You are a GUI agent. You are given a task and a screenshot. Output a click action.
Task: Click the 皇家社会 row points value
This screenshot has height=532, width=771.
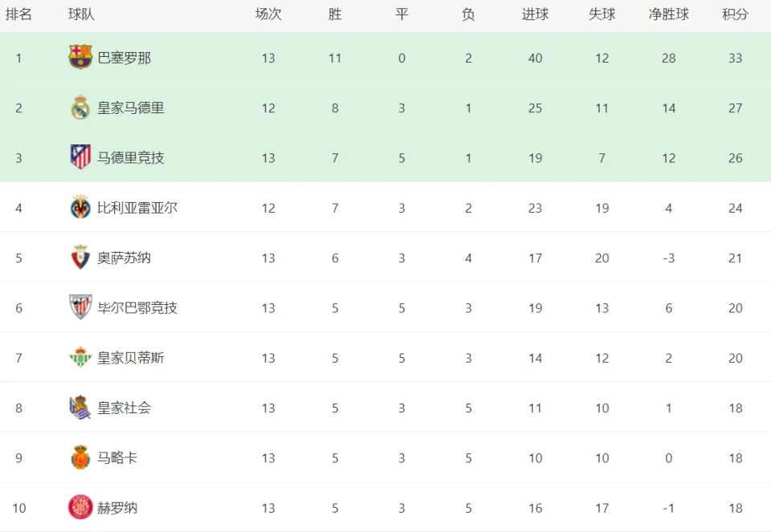coord(736,408)
